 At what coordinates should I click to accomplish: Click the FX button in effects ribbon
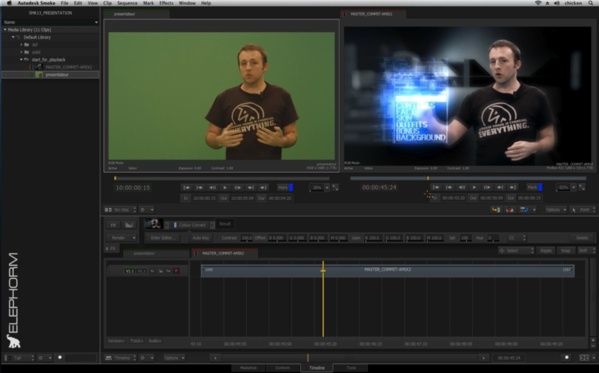click(113, 225)
